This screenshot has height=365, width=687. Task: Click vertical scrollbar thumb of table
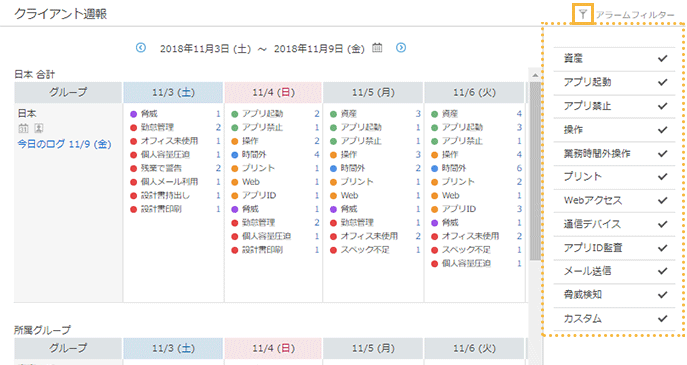[535, 171]
